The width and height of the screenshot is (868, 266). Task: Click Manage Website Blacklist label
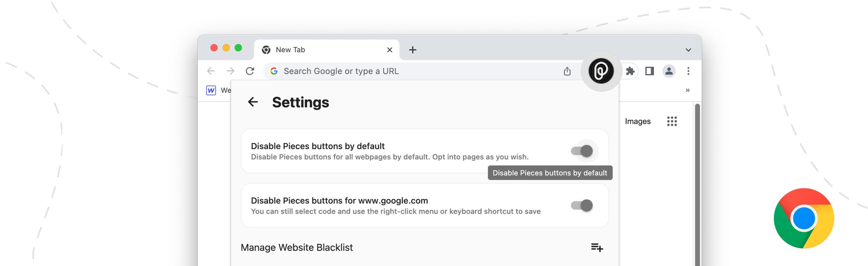296,247
